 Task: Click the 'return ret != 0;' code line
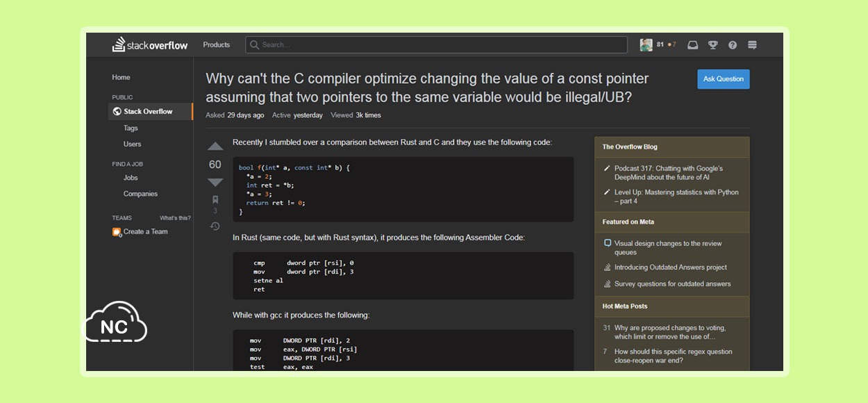point(276,203)
